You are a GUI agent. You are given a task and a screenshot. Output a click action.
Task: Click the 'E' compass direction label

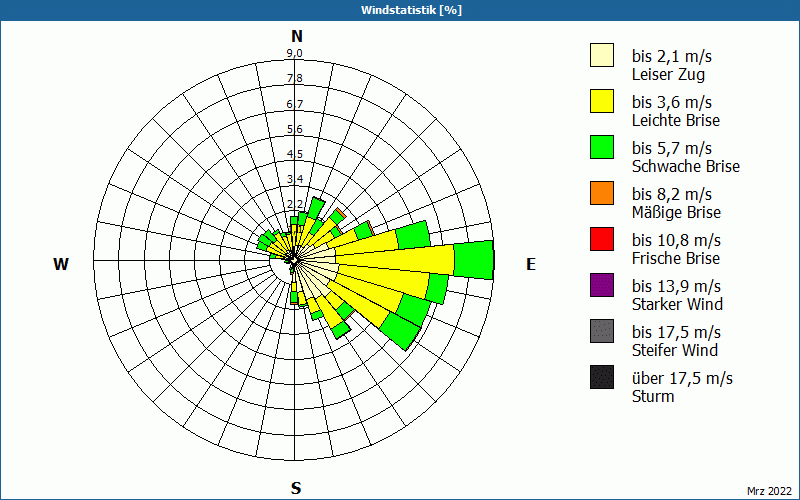point(531,264)
